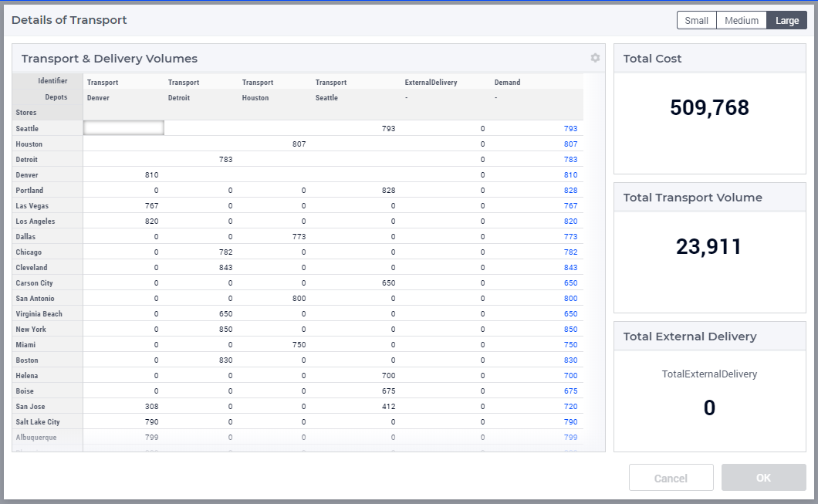The image size is (818, 504).
Task: Click the Total Cost value 509,768
Action: click(709, 107)
